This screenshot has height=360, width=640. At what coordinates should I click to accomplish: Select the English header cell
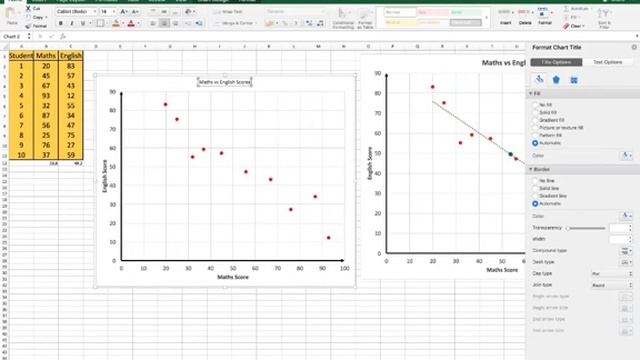pyautogui.click(x=71, y=56)
